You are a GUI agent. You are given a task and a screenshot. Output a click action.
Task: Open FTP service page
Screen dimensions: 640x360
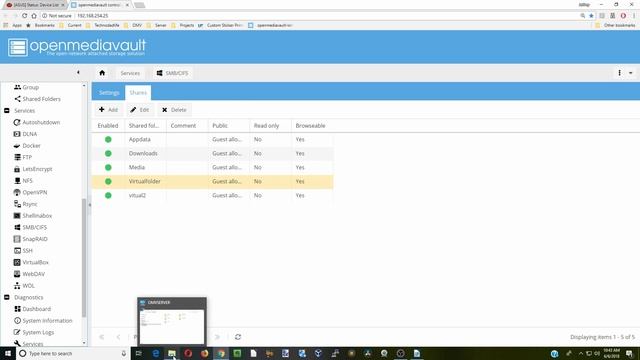23,157
